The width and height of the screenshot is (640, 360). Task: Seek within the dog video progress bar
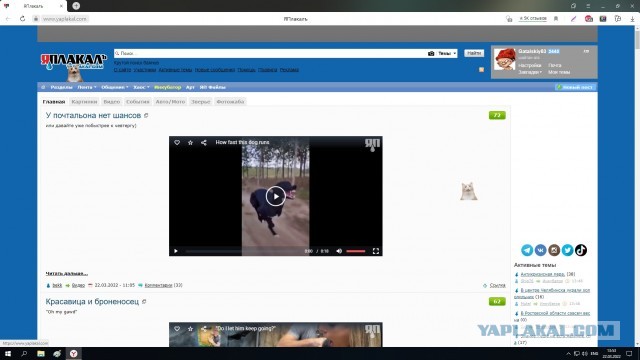(243, 251)
